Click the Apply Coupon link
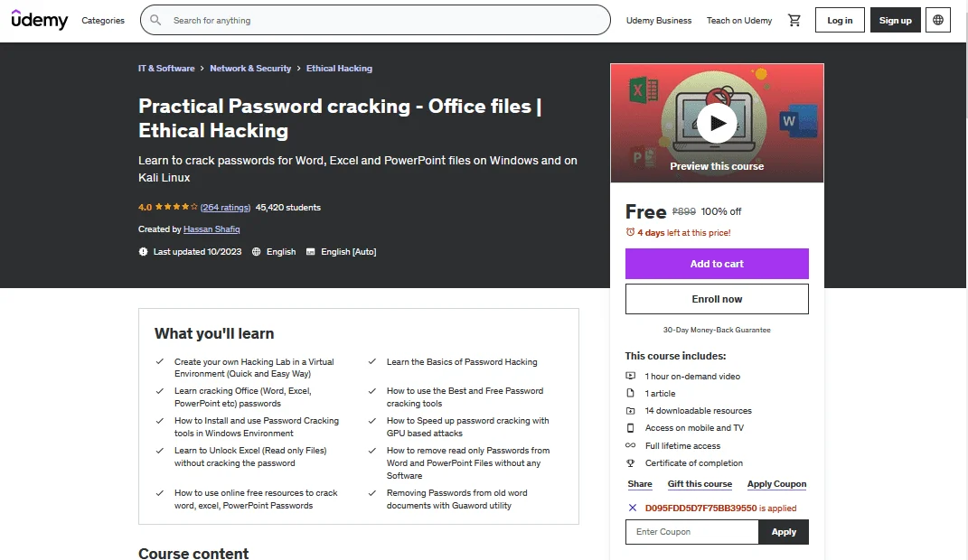The width and height of the screenshot is (968, 560). tap(776, 484)
